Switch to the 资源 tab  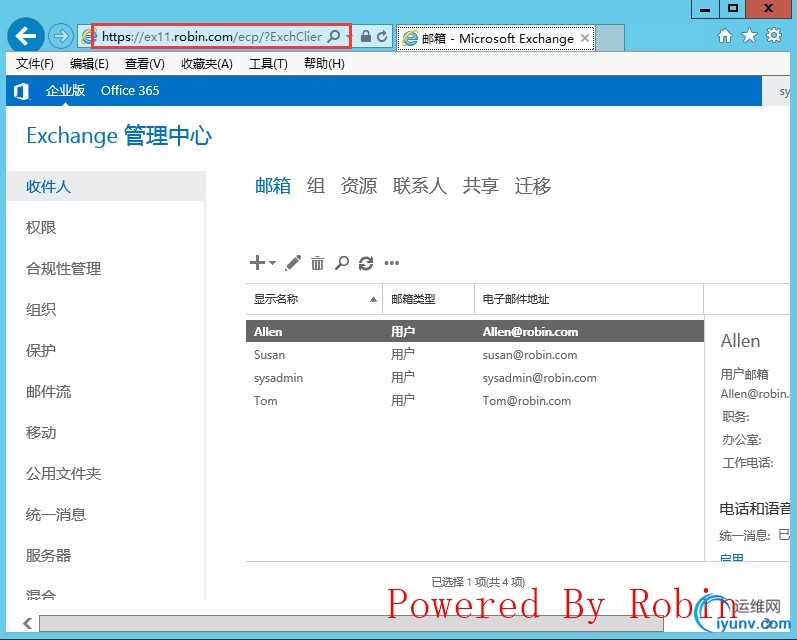coord(359,186)
